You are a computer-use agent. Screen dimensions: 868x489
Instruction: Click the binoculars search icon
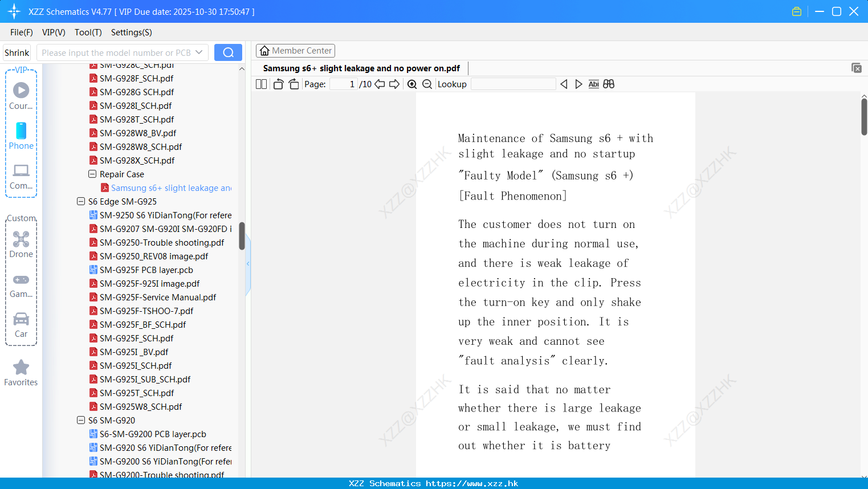[609, 84]
